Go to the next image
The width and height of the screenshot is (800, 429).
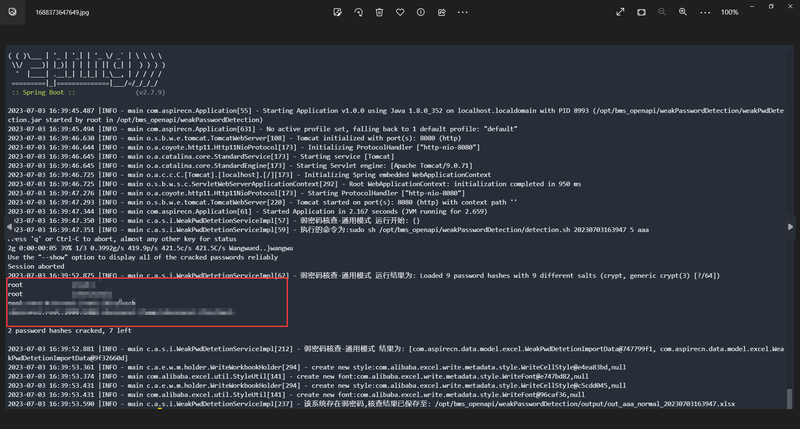pos(790,226)
